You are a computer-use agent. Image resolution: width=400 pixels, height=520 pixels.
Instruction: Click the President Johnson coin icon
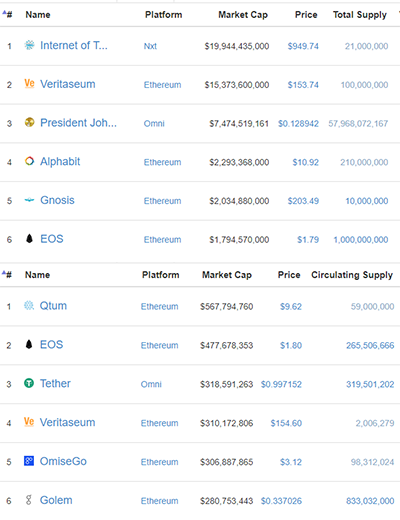pyautogui.click(x=29, y=122)
